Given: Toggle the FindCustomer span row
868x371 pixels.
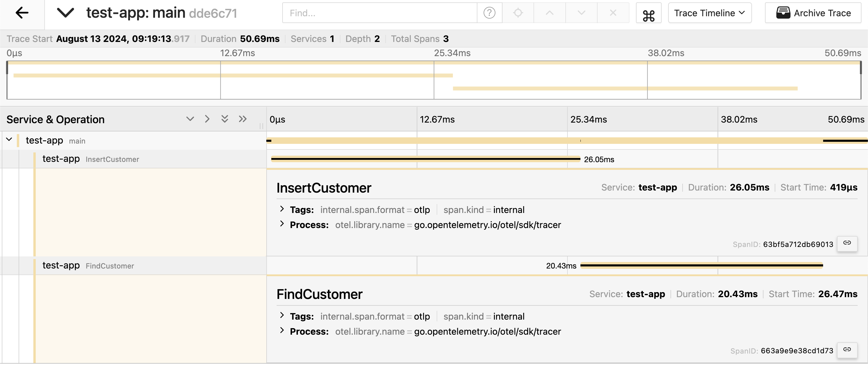Looking at the screenshot, I should pos(110,266).
